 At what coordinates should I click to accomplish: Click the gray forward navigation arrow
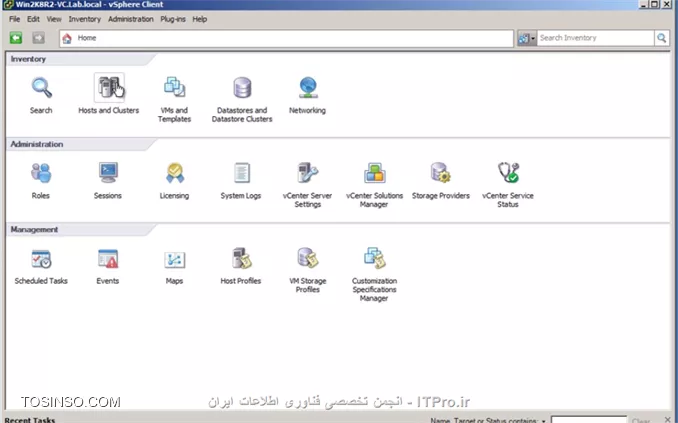tap(38, 38)
